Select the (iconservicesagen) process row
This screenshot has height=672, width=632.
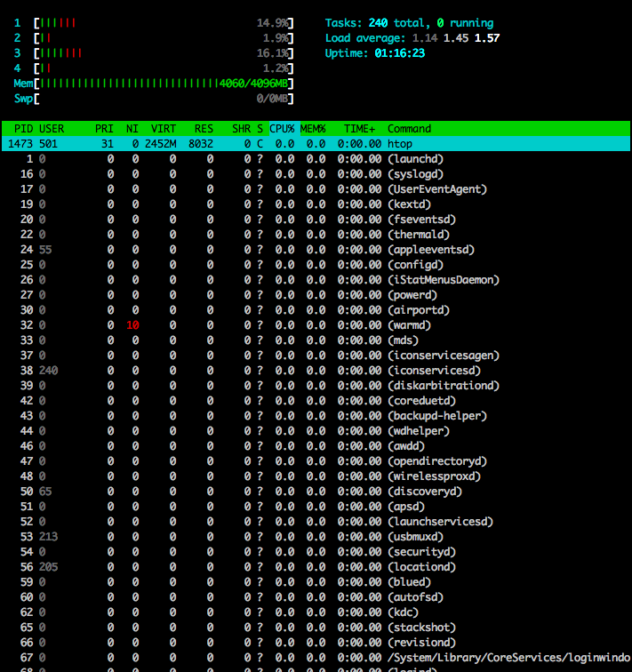[316, 356]
